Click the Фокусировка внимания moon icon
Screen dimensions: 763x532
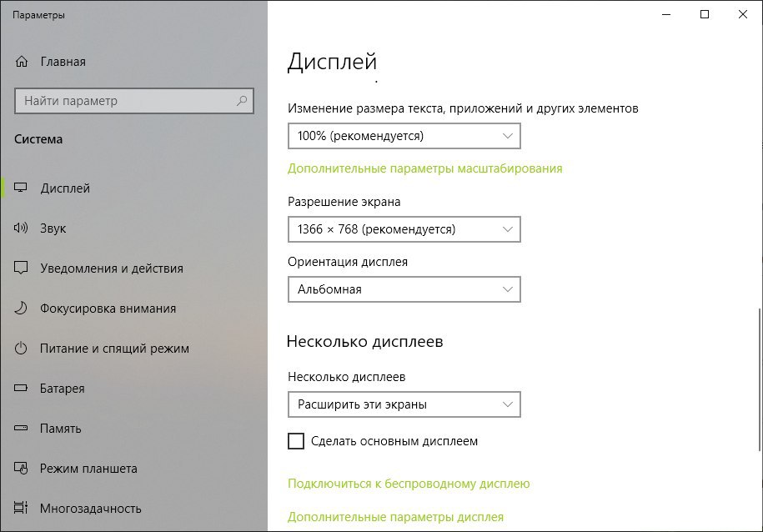[x=21, y=308]
